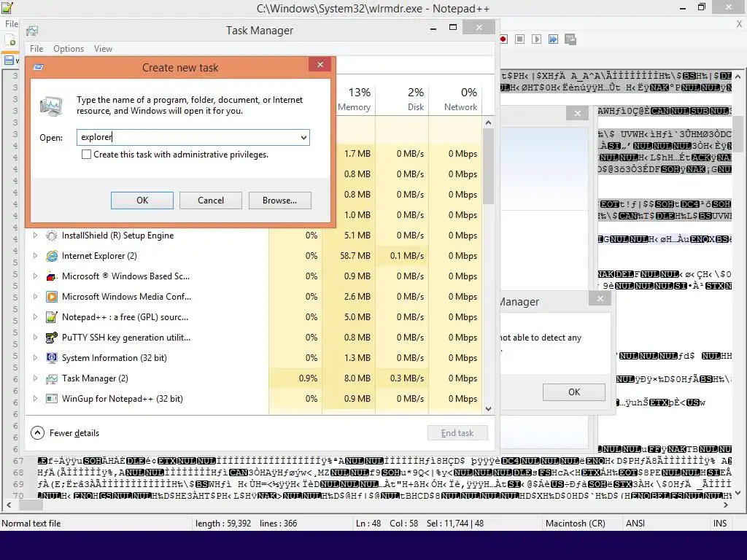Click the WinGup for Notepad++ icon
747x560 pixels.
[x=52, y=399]
